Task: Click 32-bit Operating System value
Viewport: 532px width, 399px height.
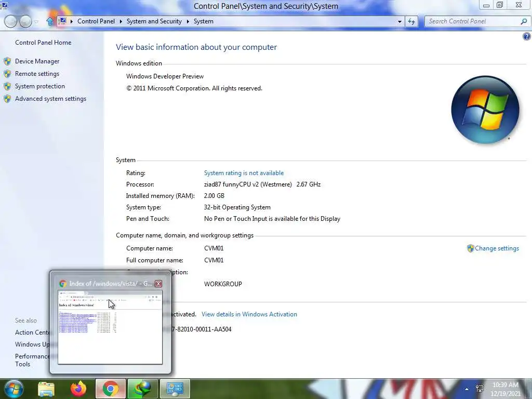Action: click(237, 207)
